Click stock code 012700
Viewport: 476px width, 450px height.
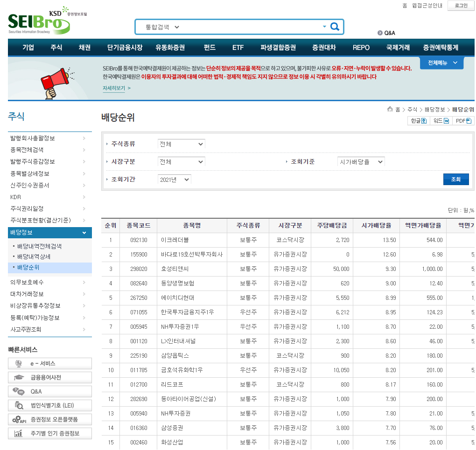pyautogui.click(x=139, y=384)
